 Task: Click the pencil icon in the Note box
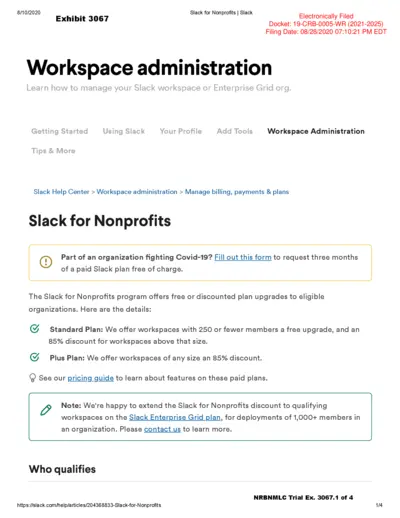coord(46,410)
